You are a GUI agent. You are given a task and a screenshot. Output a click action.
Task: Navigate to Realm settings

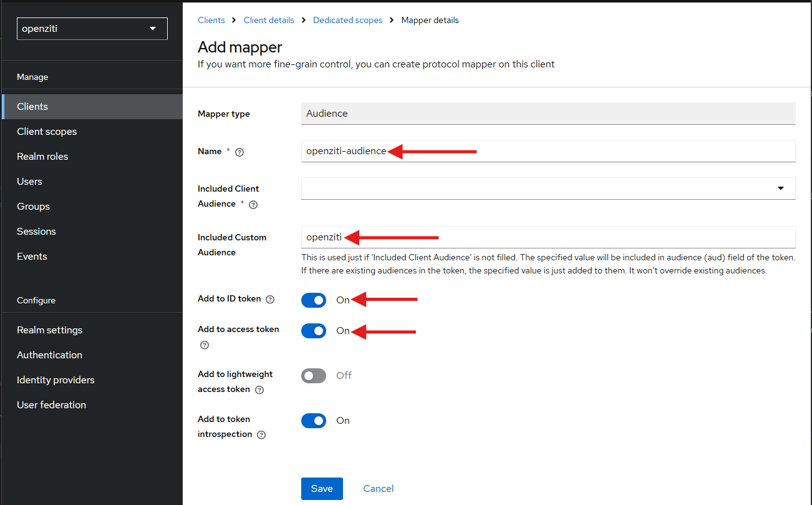(49, 330)
